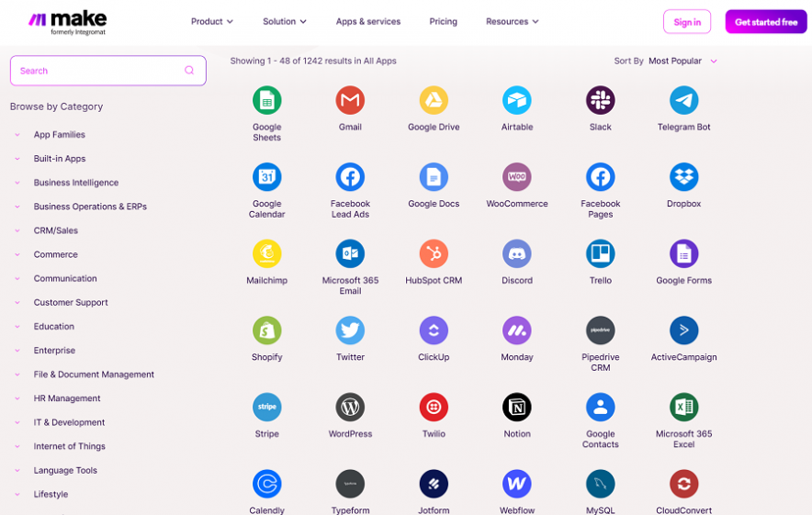The image size is (812, 515).
Task: Choose the Dropbox icon
Action: pos(683,176)
